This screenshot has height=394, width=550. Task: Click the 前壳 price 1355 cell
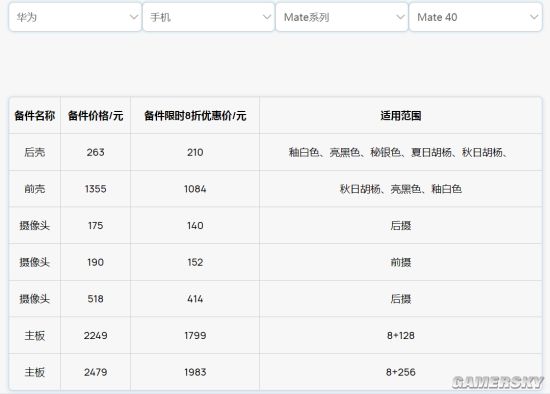pyautogui.click(x=95, y=189)
